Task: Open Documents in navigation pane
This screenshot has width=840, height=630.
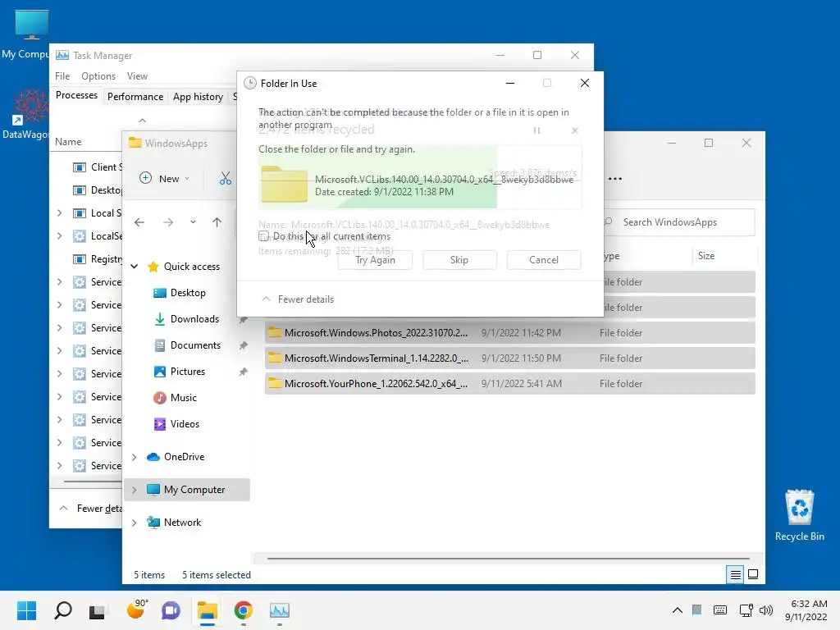Action: coord(195,345)
